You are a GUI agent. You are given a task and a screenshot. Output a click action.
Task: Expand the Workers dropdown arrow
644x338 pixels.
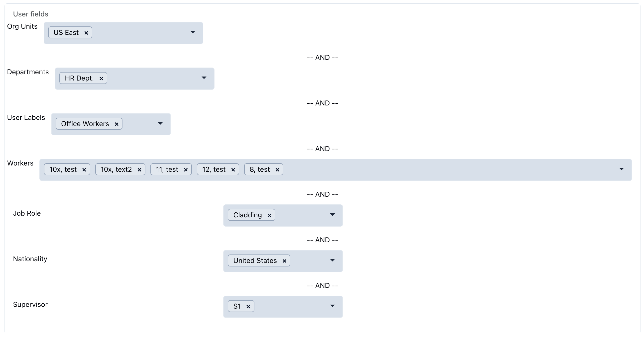[x=622, y=169]
